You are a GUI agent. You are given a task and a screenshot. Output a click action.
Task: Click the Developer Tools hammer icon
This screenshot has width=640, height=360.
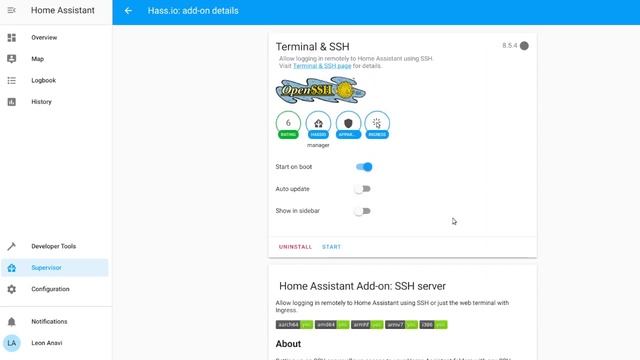[x=11, y=246]
